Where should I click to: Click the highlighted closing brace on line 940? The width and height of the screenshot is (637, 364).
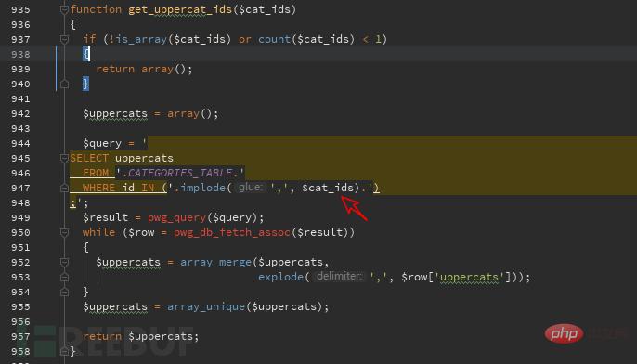[85, 84]
